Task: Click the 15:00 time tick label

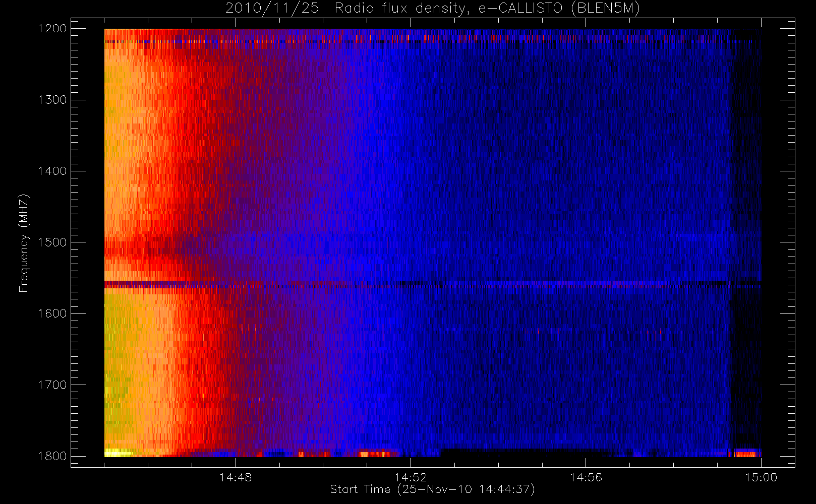Action: (761, 477)
